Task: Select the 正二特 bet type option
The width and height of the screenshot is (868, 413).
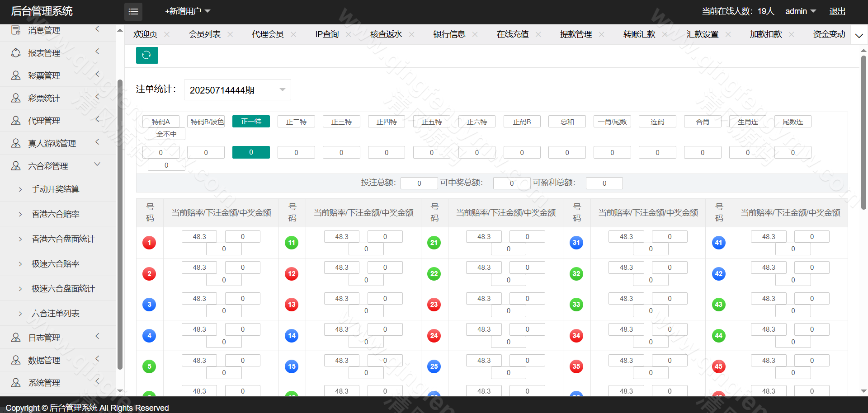Action: 296,122
